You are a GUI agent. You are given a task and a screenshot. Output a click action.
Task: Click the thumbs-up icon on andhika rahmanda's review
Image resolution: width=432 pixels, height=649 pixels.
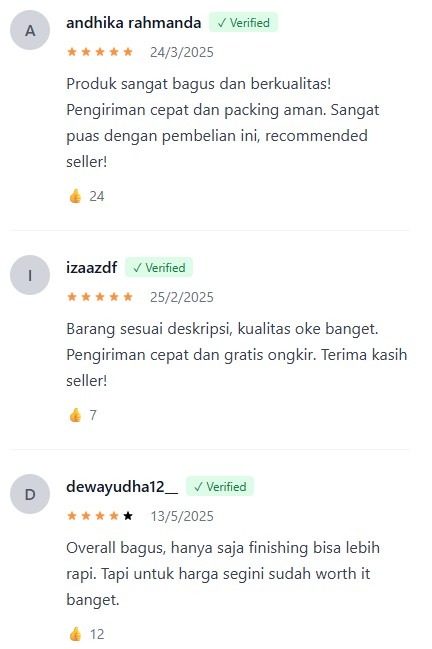(75, 196)
